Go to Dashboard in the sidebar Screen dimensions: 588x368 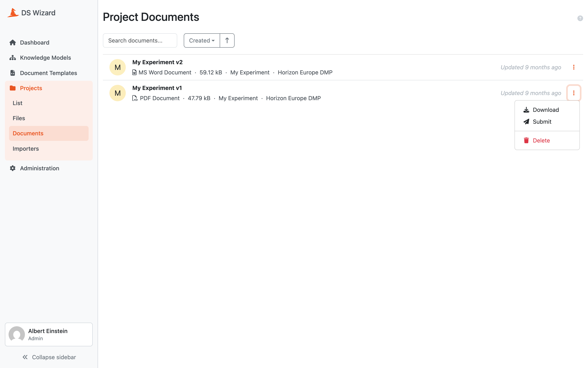pos(49,43)
